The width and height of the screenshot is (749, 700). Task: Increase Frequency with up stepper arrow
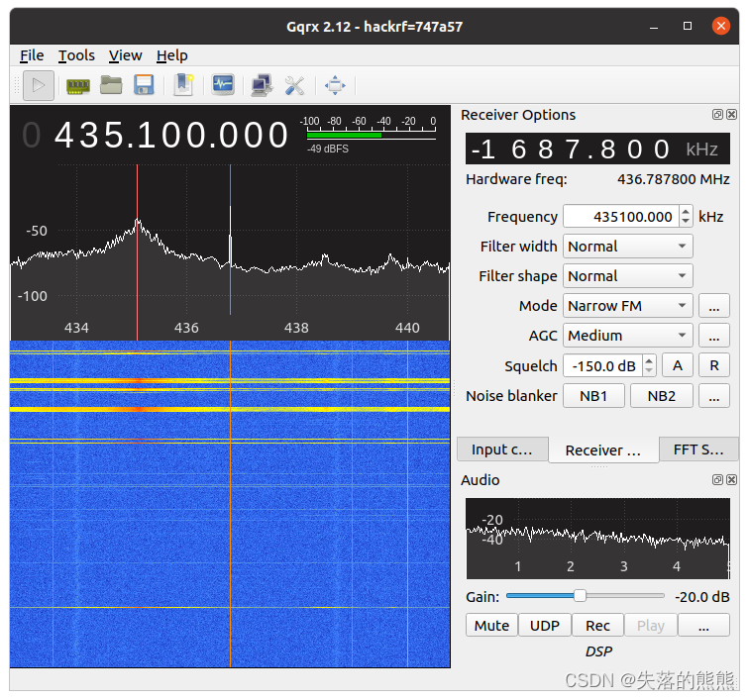tap(686, 211)
